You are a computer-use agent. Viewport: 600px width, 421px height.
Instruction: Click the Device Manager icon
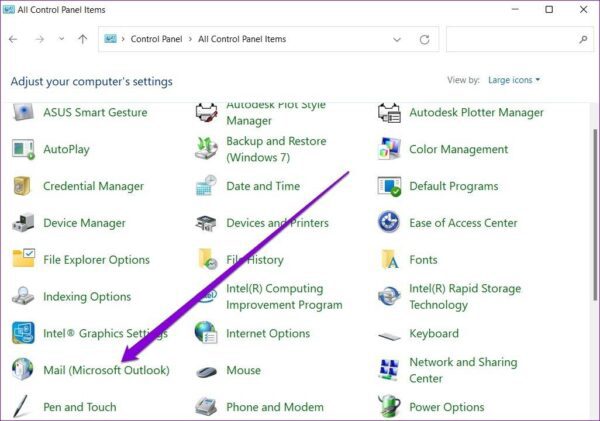pos(23,223)
